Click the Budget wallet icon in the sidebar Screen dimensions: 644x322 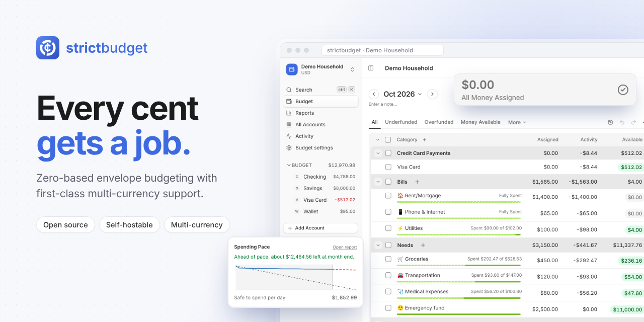click(289, 101)
